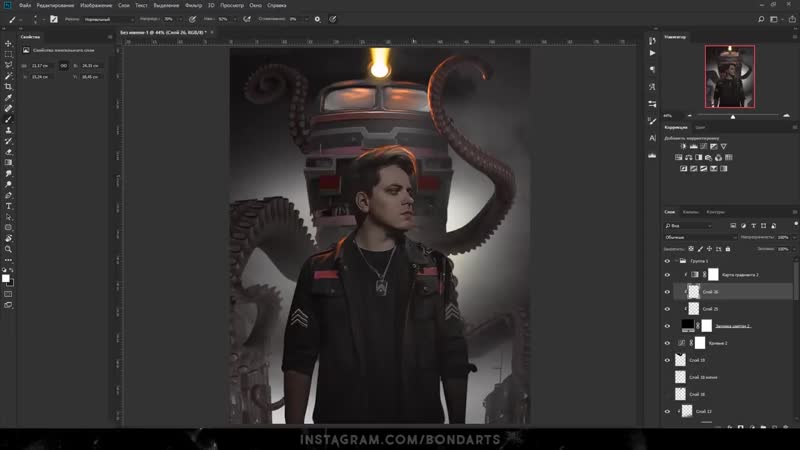This screenshot has width=800, height=450.
Task: Select the Crop tool
Action: tap(9, 87)
